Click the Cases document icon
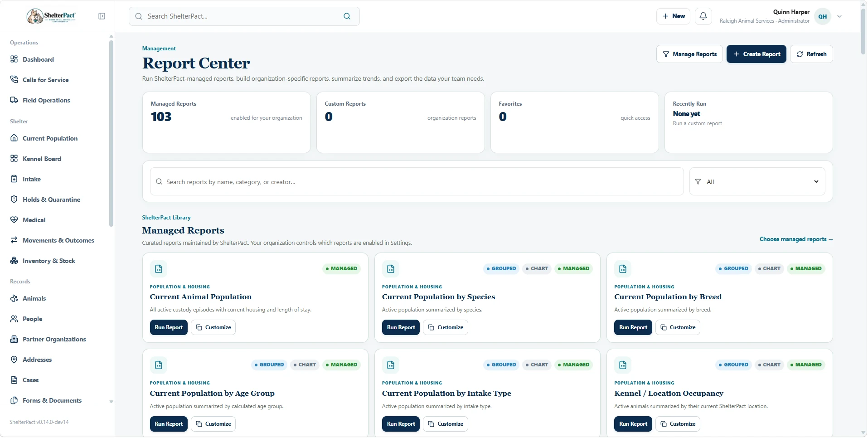Viewport: 868px width, 438px height. click(x=14, y=380)
